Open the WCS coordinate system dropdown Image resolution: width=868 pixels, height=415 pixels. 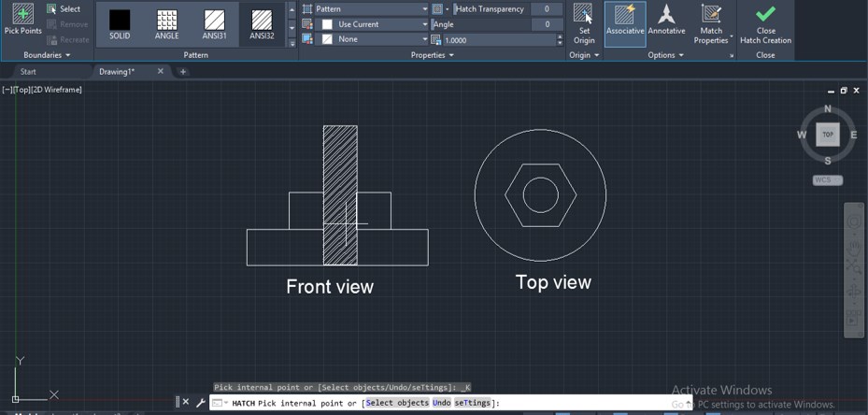[828, 180]
